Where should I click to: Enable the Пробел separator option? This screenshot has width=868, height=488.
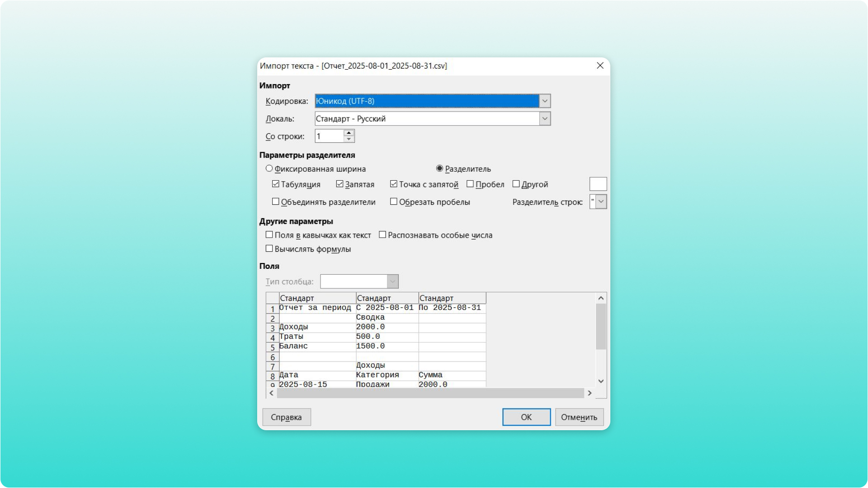[470, 184]
